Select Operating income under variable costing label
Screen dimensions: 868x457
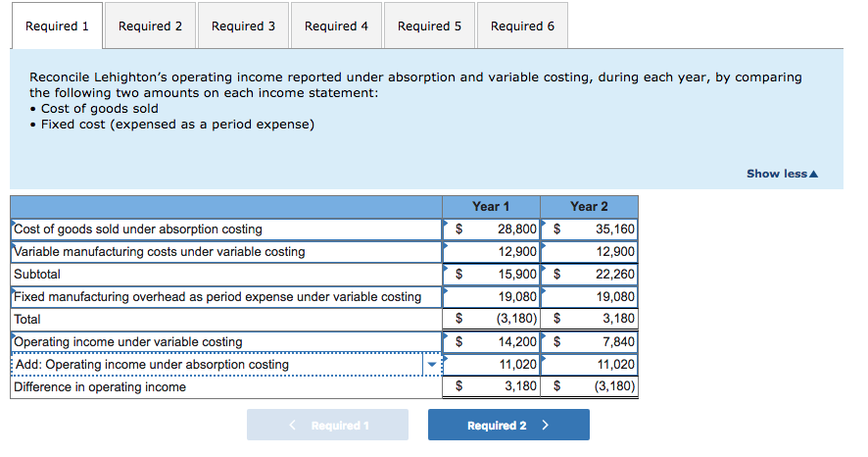tap(226, 342)
